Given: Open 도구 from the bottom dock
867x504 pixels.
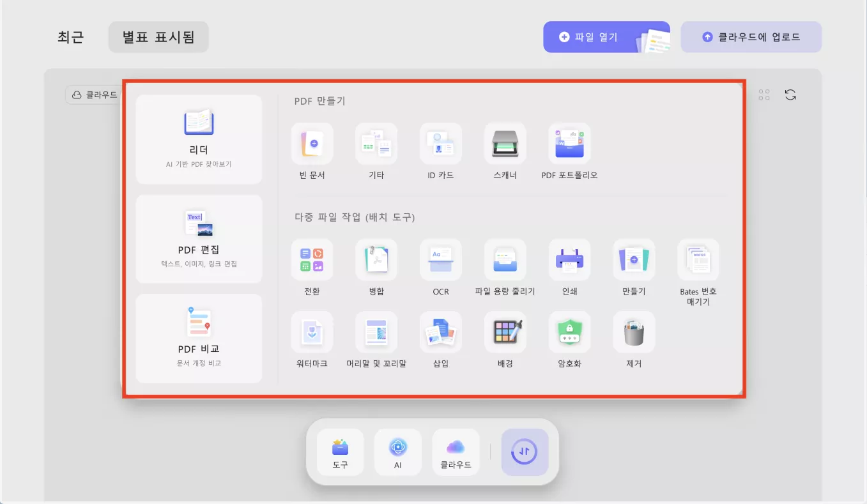Looking at the screenshot, I should (x=339, y=452).
